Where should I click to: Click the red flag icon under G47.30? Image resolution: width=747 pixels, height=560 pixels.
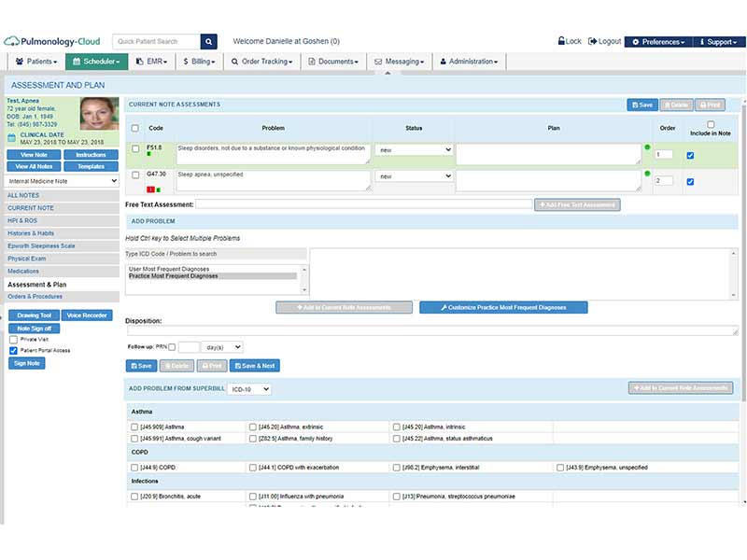[150, 189]
